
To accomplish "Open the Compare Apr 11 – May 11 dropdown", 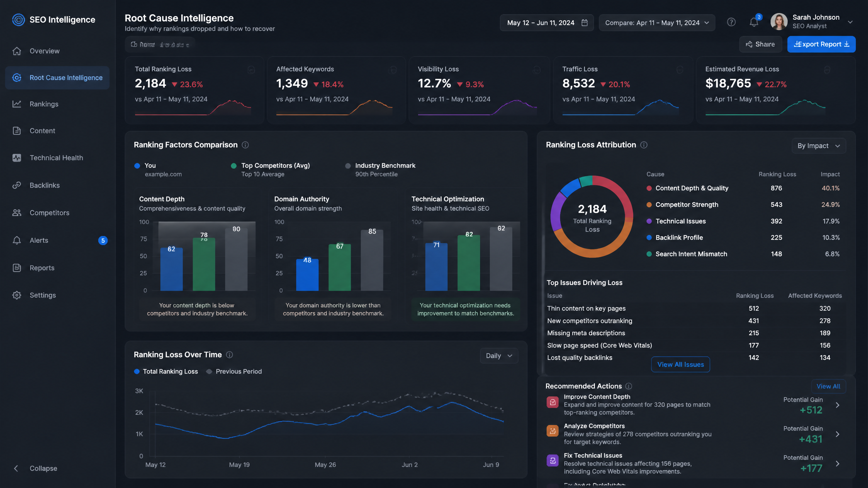I will coord(657,23).
